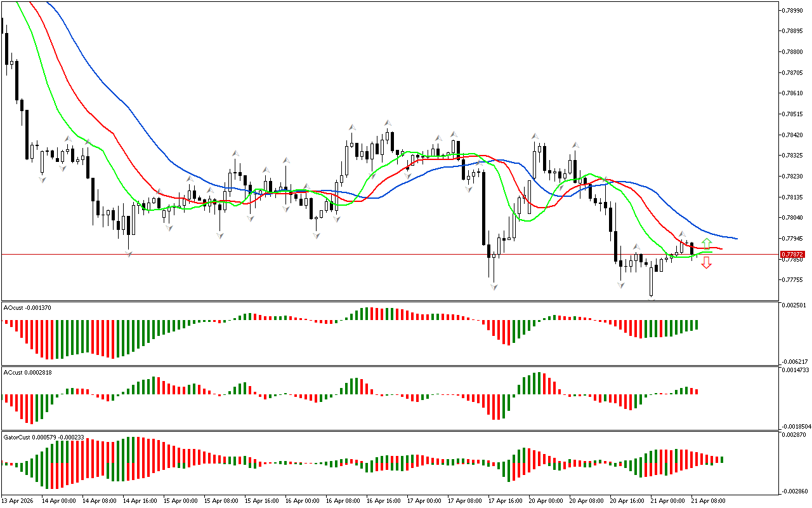Click the blue Alligator jaw line's right end

736,239
